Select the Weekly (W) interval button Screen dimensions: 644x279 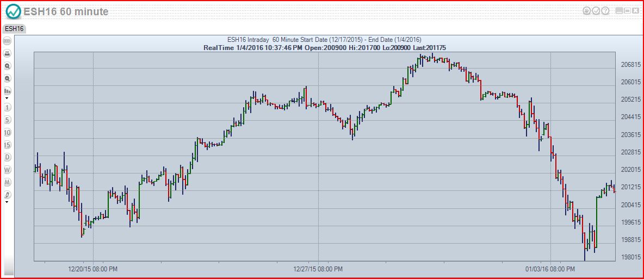point(8,170)
